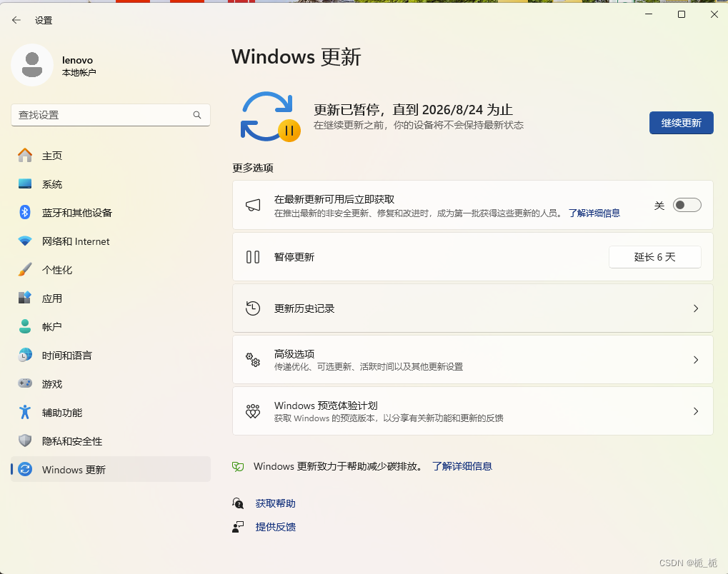
Task: Select 帐户 in sidebar
Action: [111, 327]
